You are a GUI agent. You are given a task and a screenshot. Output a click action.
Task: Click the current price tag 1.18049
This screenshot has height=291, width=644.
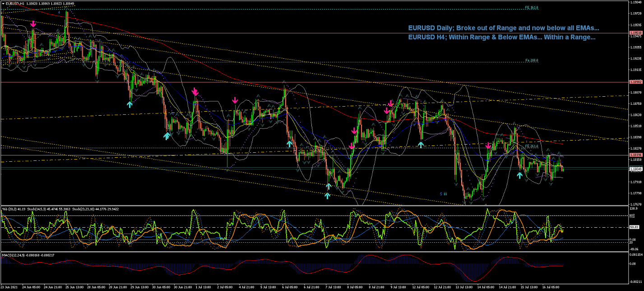635,168
